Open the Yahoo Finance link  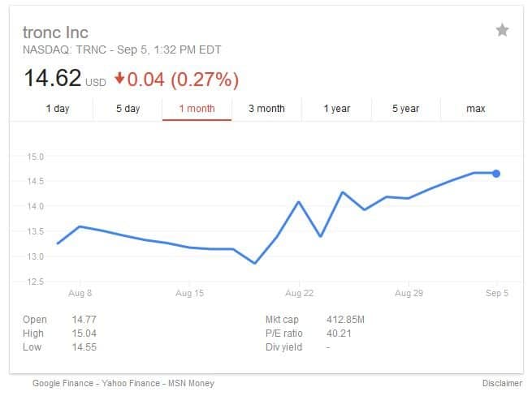[x=131, y=383]
